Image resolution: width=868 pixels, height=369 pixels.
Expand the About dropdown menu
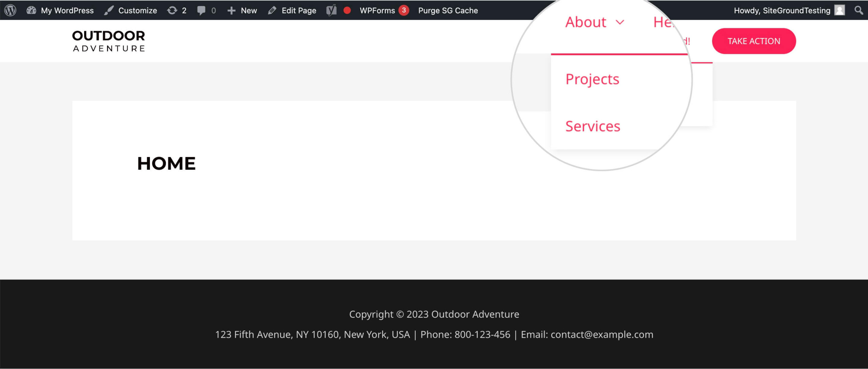click(595, 23)
